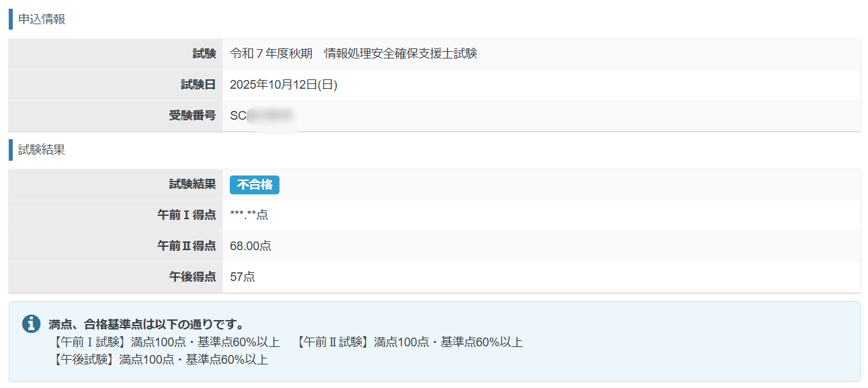Click the 試験結果 row label beside the badge
Screen dimensions: 868x388
(192, 185)
